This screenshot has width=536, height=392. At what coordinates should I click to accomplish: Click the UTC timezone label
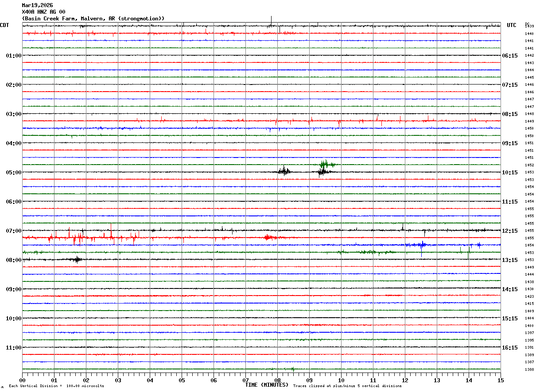pyautogui.click(x=512, y=25)
